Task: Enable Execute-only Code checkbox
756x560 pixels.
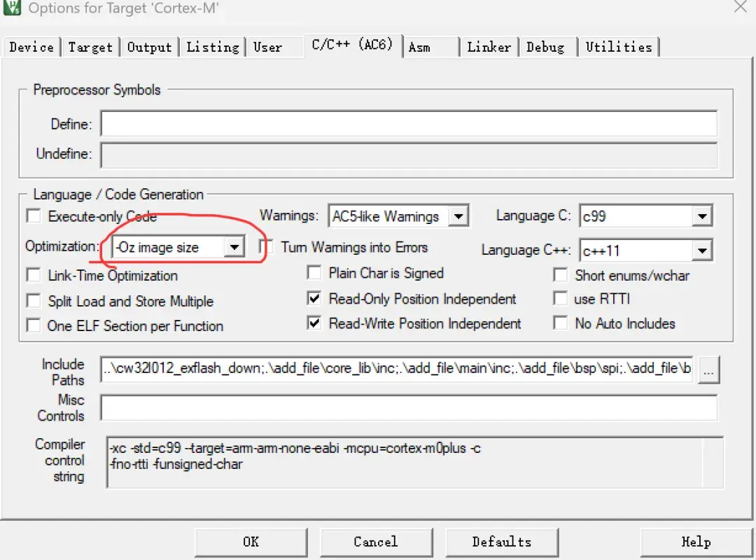Action: click(34, 216)
